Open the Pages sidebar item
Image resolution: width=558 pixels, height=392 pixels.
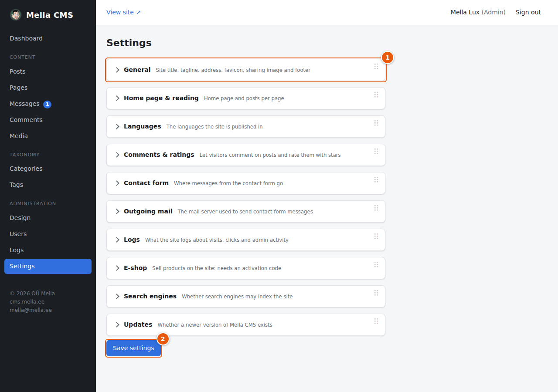coord(48,88)
